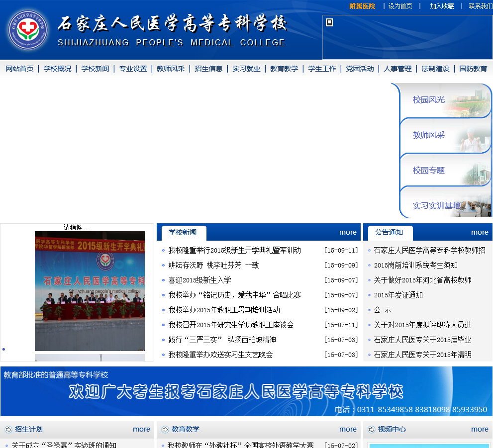
Task: Open 招生信息 menu item
Action: tap(208, 69)
